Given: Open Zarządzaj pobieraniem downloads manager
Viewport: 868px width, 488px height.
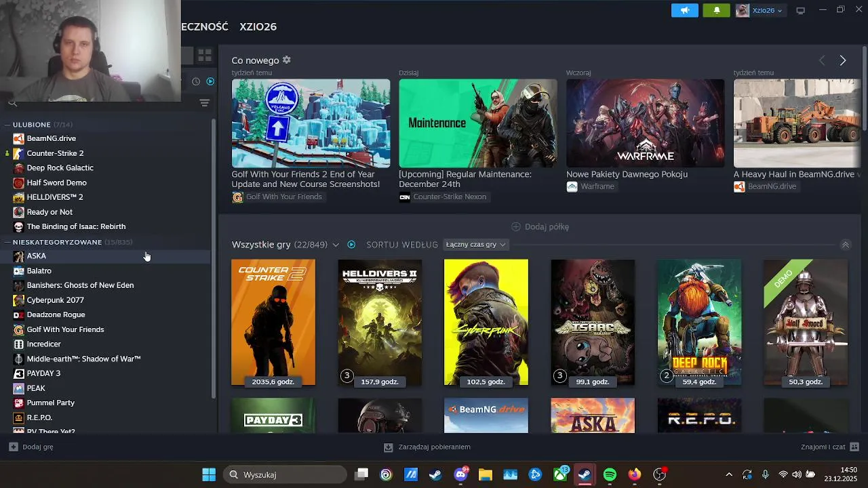Looking at the screenshot, I should click(x=427, y=447).
